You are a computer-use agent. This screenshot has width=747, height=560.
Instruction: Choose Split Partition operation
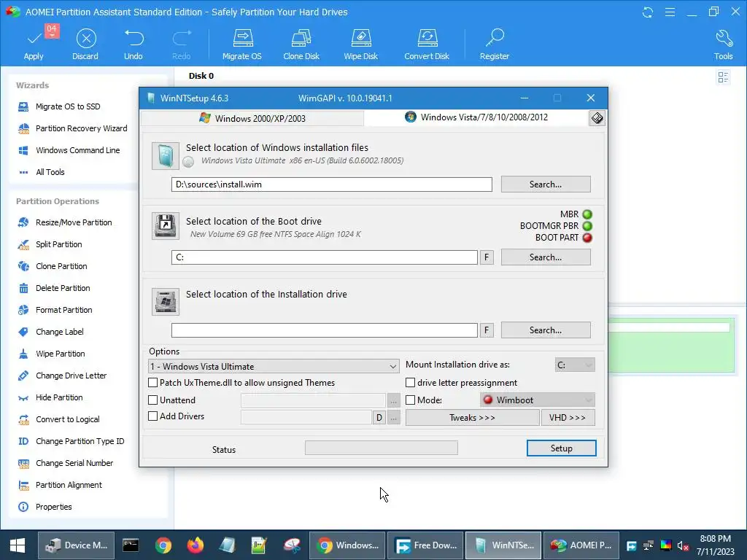pos(50,244)
